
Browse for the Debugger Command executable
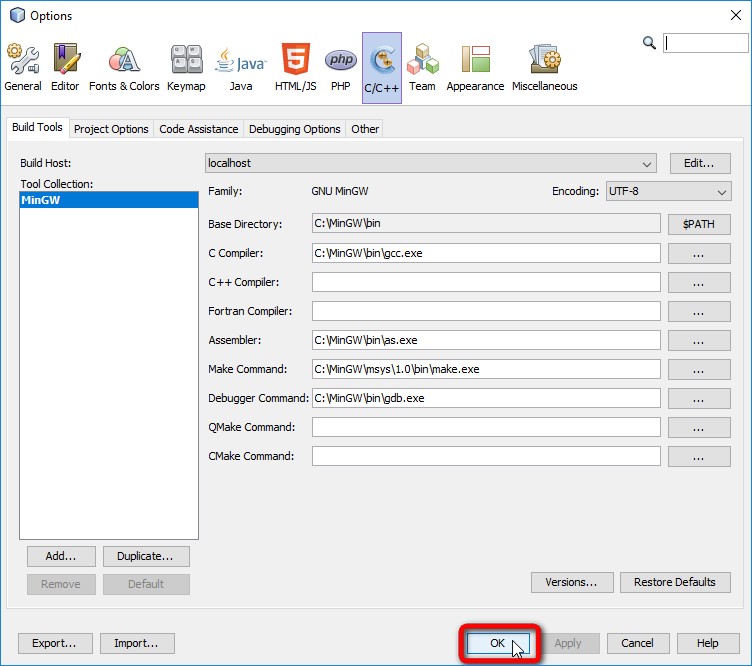coord(699,398)
